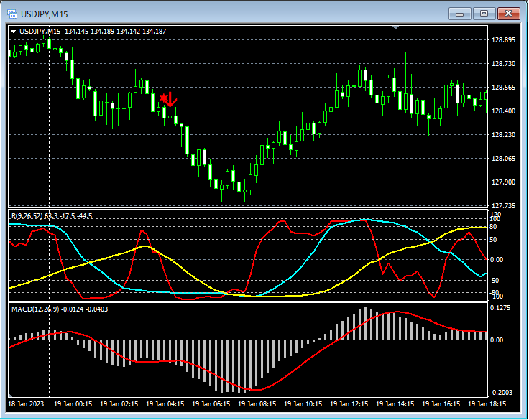Click the 19 Jan 02:15 time label

(x=119, y=403)
